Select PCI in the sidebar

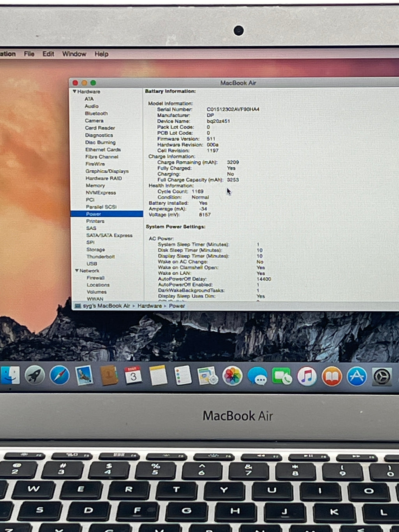pyautogui.click(x=90, y=200)
